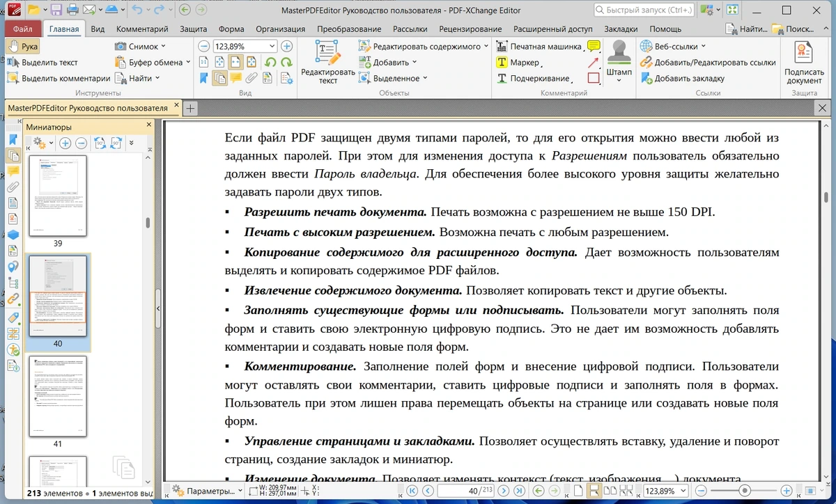Screen dimensions: 836x504
Task: Click the Undo arrow
Action: [138, 10]
